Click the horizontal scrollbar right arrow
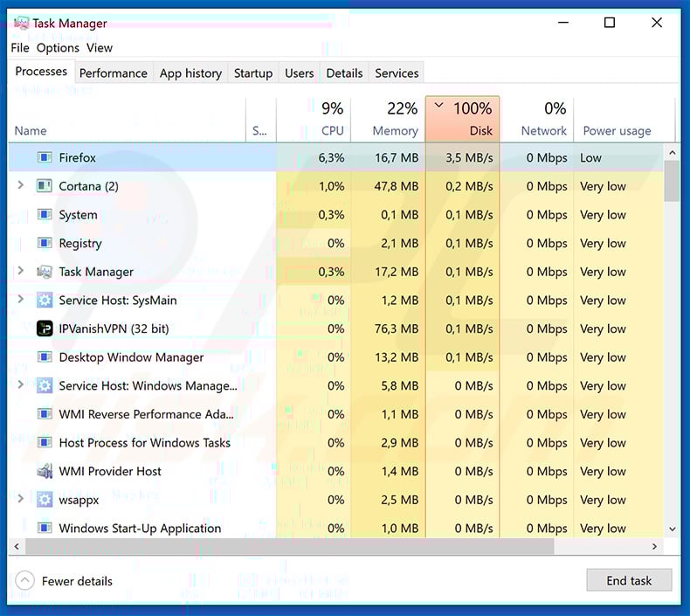690x616 pixels. point(654,546)
